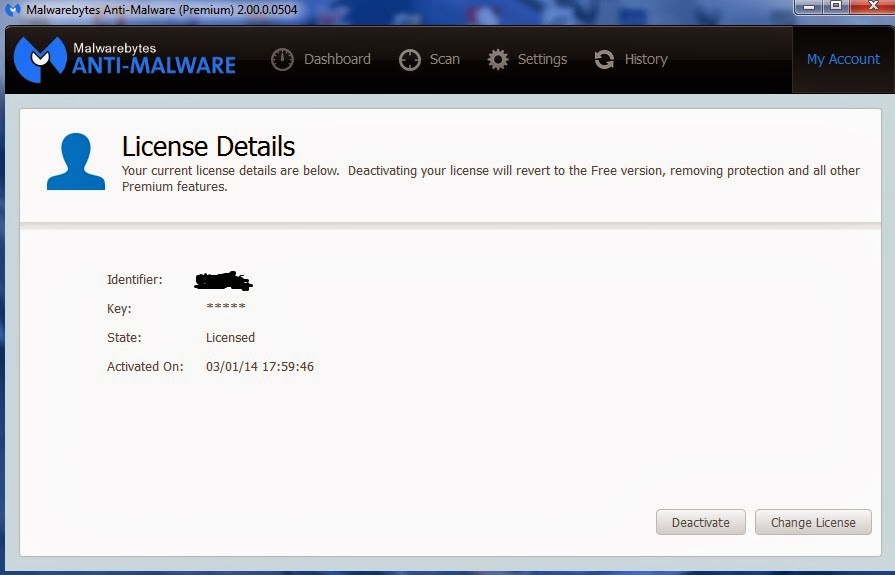
Task: Click the Key label
Action: [119, 309]
